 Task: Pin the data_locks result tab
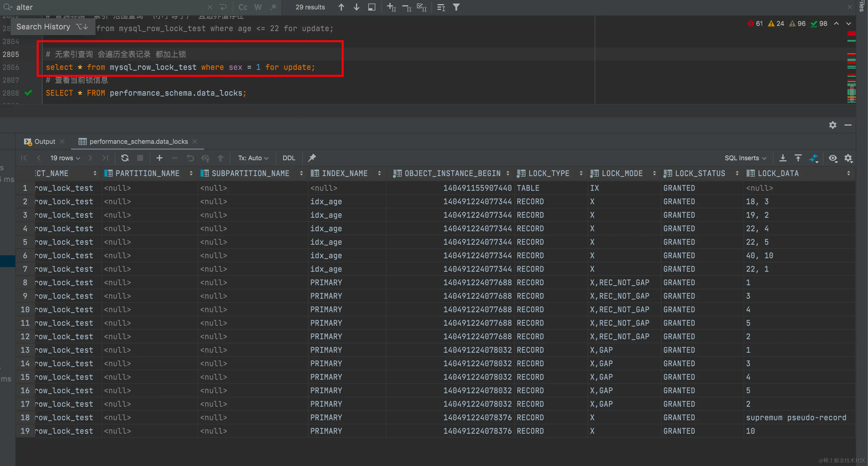[312, 158]
